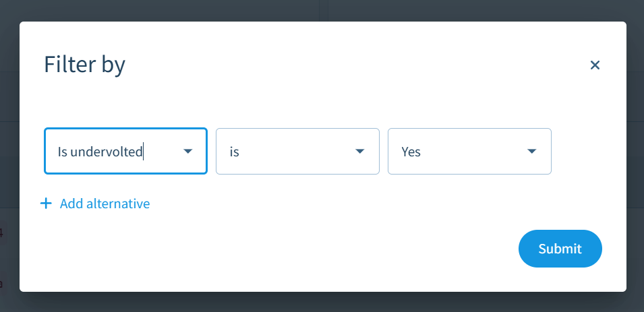644x312 pixels.
Task: Click the arrow in the Is undervolted field
Action: (x=188, y=152)
